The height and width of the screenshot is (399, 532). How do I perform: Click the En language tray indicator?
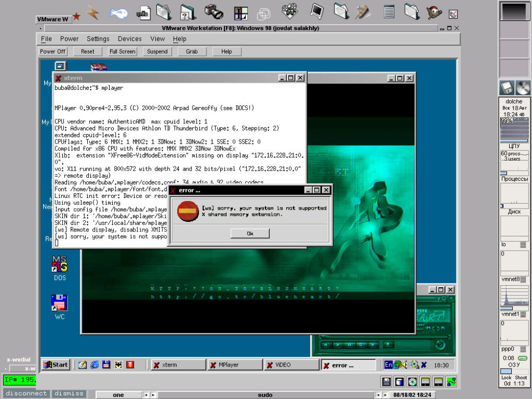pyautogui.click(x=388, y=365)
